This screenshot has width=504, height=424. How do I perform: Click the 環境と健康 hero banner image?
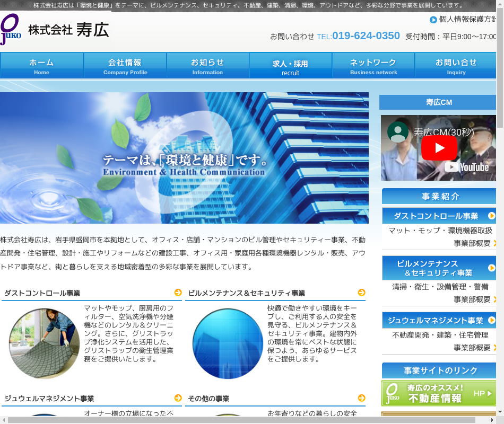coord(184,158)
